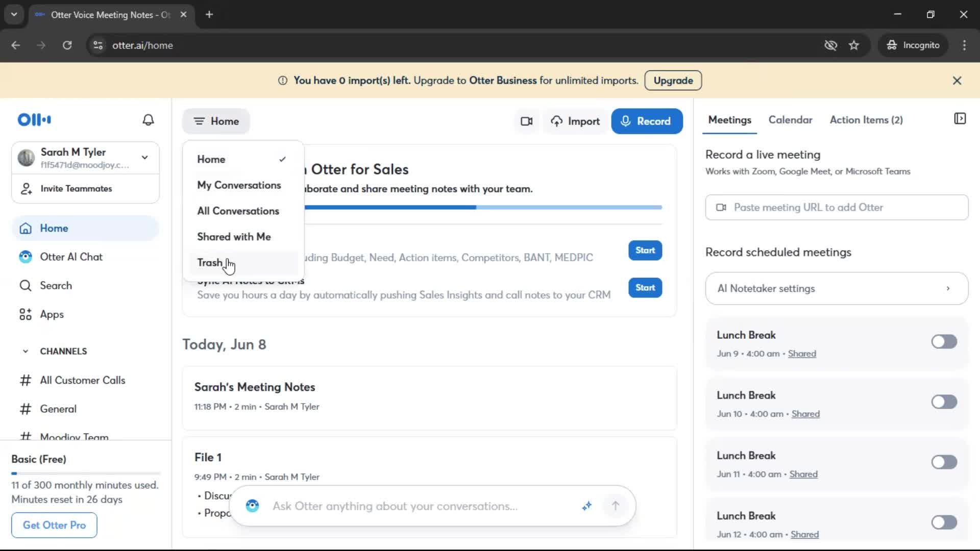Click the Paste meeting URL field

pyautogui.click(x=837, y=208)
